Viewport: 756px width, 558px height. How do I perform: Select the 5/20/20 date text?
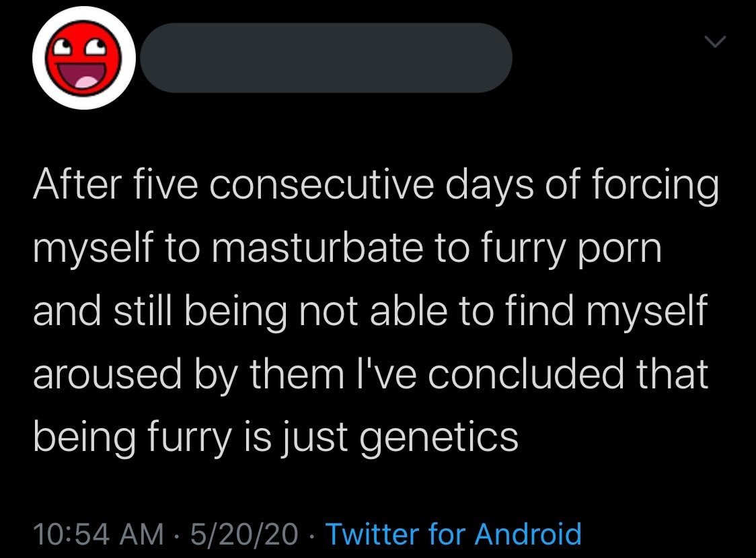point(245,534)
